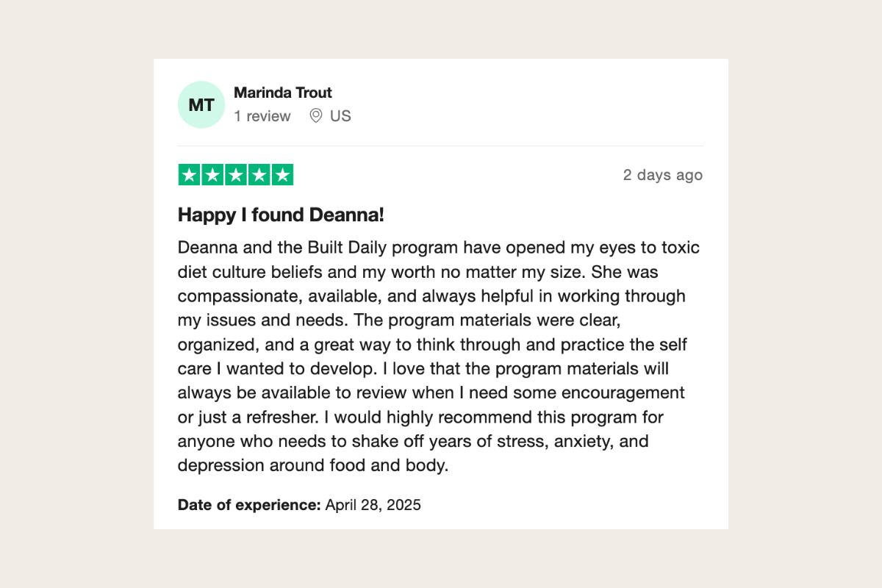This screenshot has height=588, width=882.
Task: Click the MT avatar circle
Action: point(201,104)
